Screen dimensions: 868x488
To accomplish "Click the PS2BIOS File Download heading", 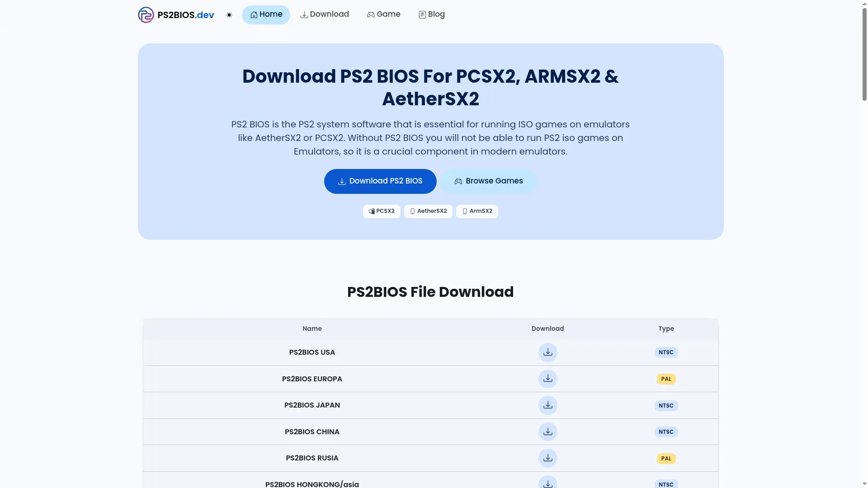I will click(x=430, y=292).
